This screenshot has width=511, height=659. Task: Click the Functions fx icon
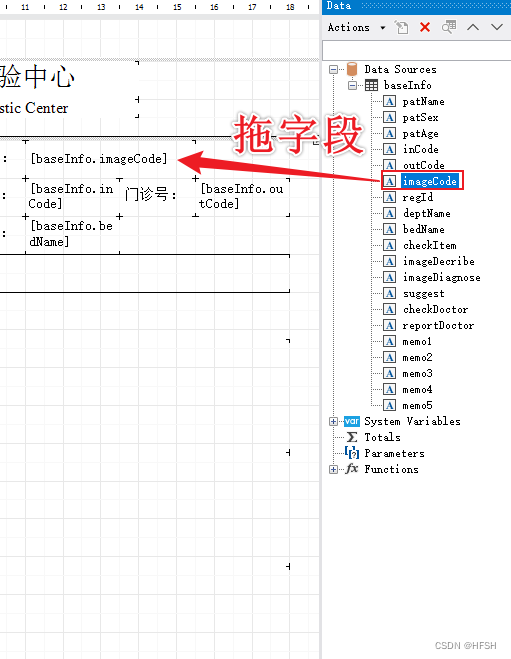(x=352, y=469)
